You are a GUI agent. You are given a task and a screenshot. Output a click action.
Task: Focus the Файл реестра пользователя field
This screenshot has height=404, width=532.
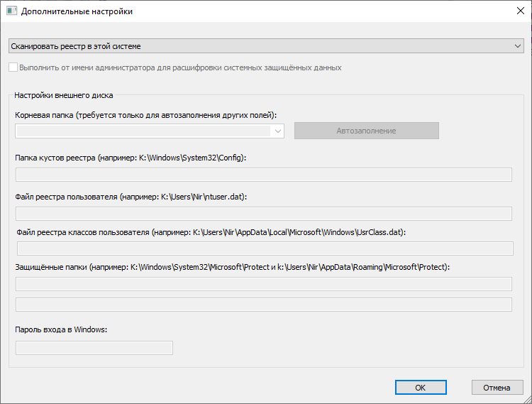(263, 214)
